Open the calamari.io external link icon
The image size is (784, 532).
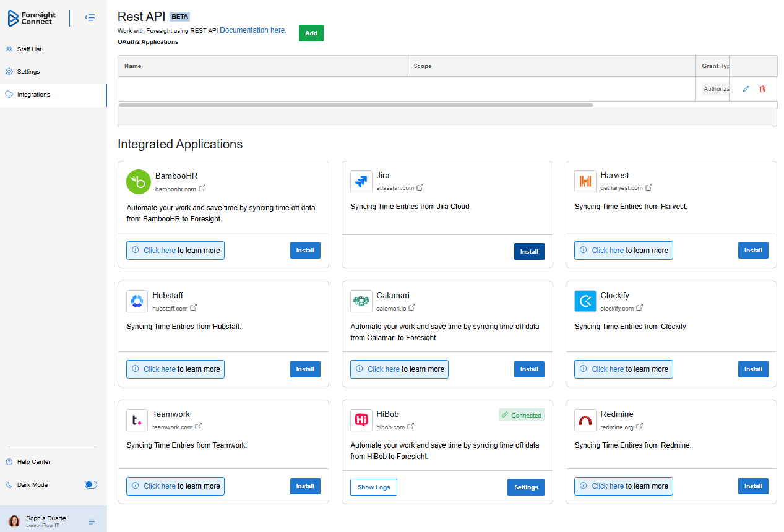(x=412, y=307)
